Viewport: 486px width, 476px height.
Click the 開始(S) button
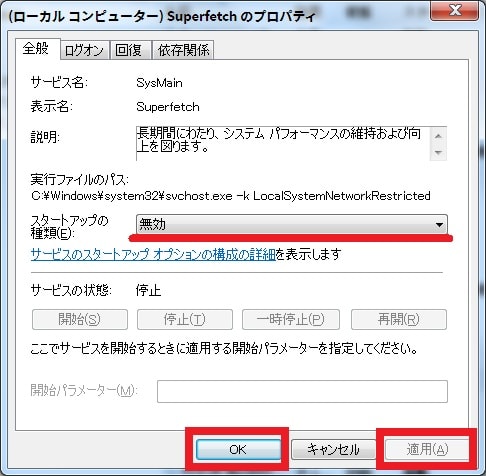click(80, 319)
